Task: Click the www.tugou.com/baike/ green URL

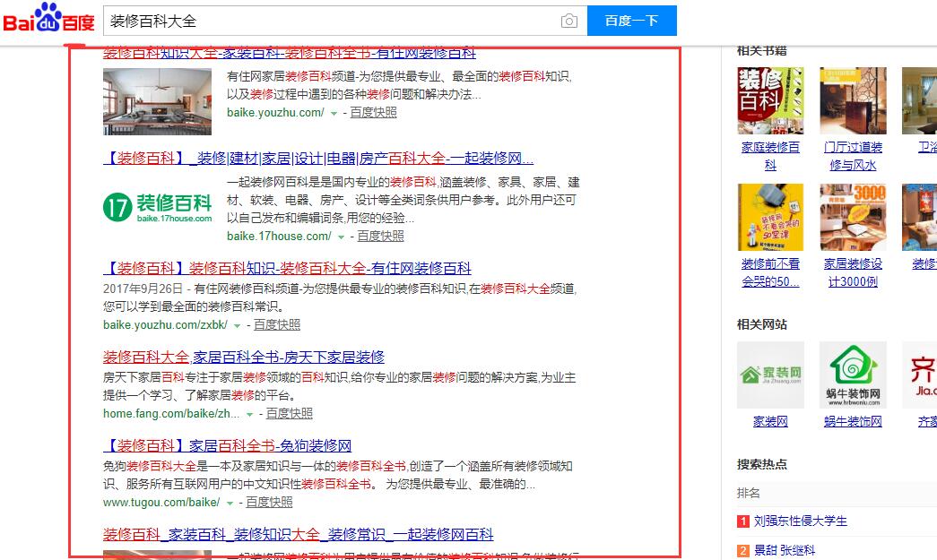Action: pos(161,502)
